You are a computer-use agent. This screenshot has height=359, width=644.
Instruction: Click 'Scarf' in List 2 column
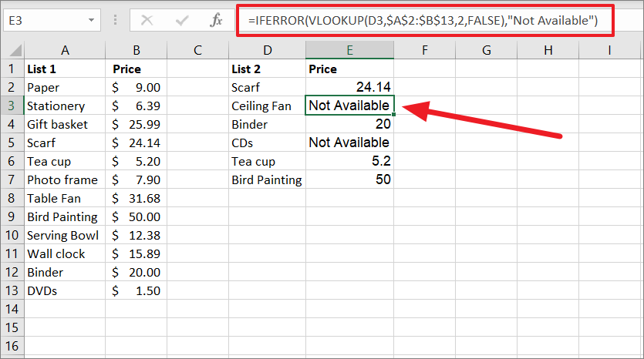(268, 87)
